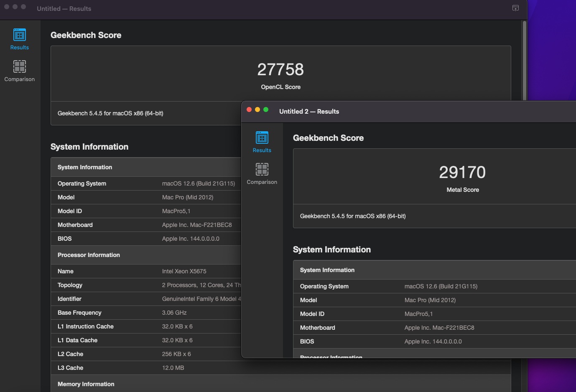Click Intel Xeon X5675 processor name
The image size is (576, 392).
[184, 271]
